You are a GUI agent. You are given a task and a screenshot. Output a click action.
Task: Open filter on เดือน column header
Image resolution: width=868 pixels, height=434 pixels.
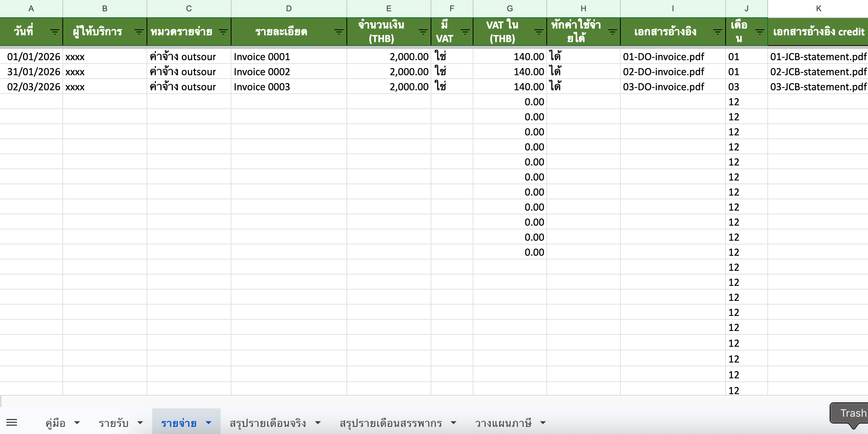coord(759,32)
